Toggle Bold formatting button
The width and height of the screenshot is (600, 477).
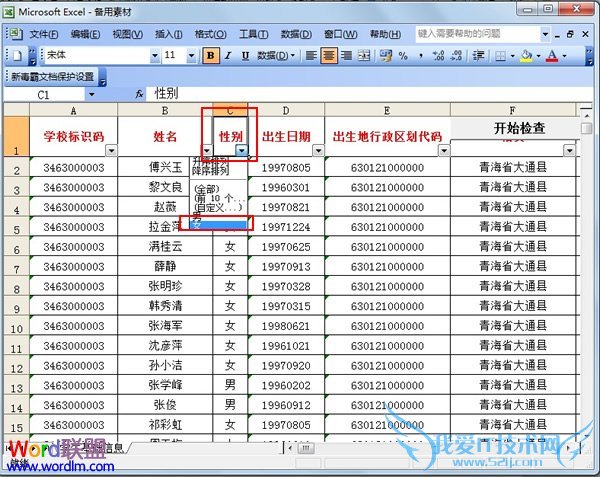click(210, 56)
